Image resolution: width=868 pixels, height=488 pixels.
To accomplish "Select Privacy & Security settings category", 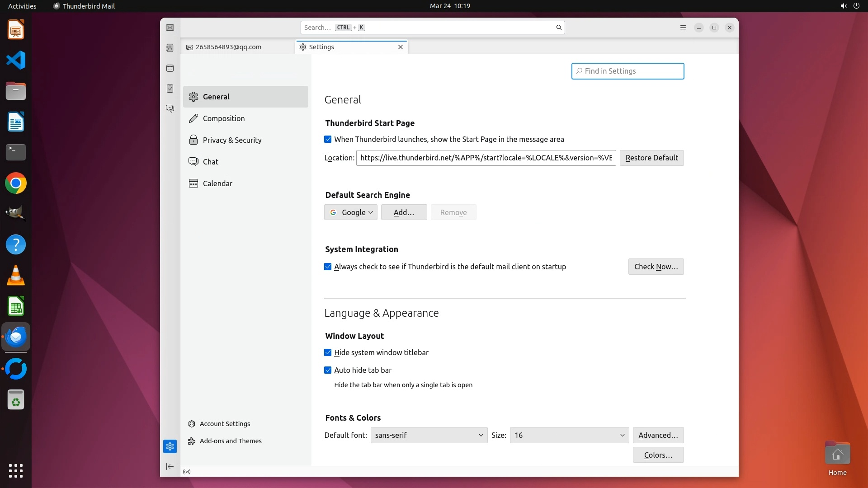I will click(232, 140).
